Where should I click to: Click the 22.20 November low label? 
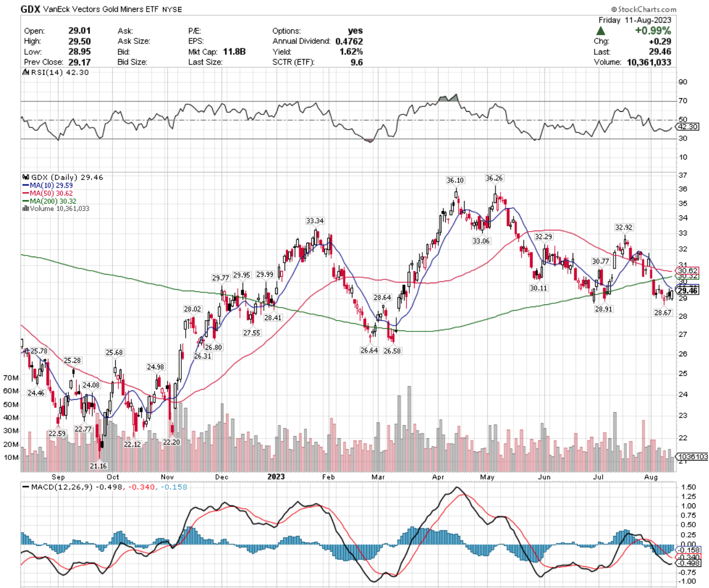tap(171, 443)
